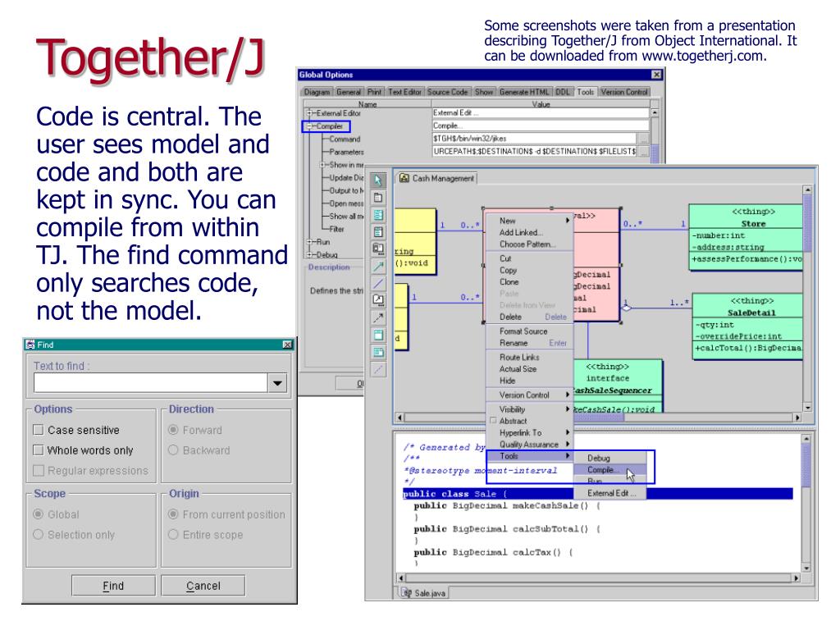
Task: Pick the Note tool in diagram toolbar
Action: click(x=378, y=352)
